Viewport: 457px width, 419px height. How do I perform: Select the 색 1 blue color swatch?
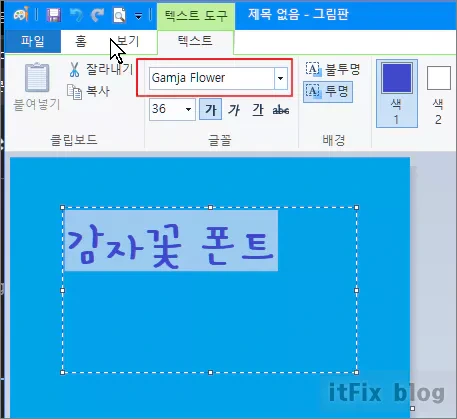397,93
